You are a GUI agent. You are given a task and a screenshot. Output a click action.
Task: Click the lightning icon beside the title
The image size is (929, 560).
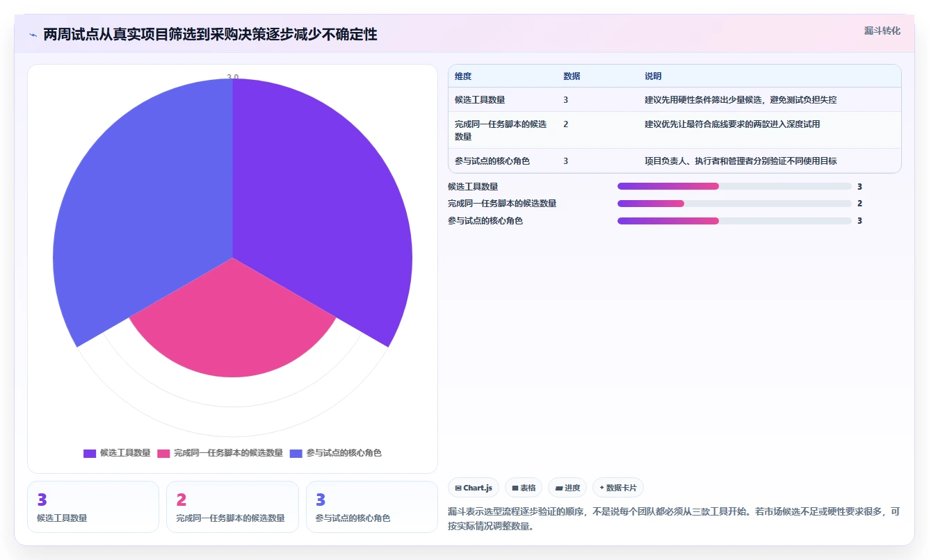33,34
